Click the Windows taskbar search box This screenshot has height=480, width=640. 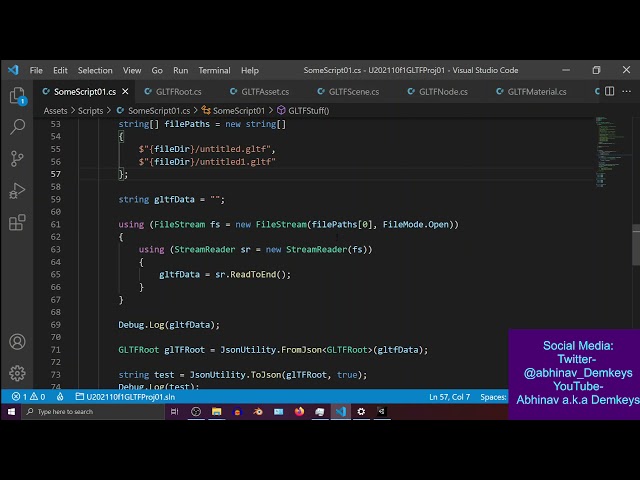point(93,412)
